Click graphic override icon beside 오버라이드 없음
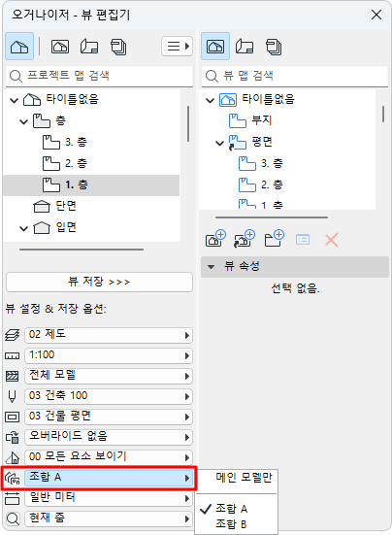This screenshot has width=392, height=535. click(x=13, y=437)
